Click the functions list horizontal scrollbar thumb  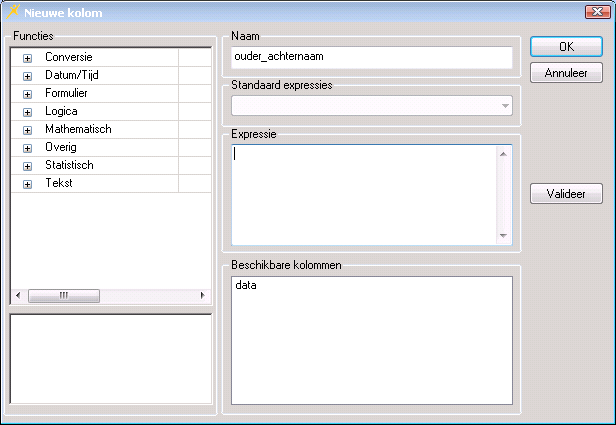64,296
